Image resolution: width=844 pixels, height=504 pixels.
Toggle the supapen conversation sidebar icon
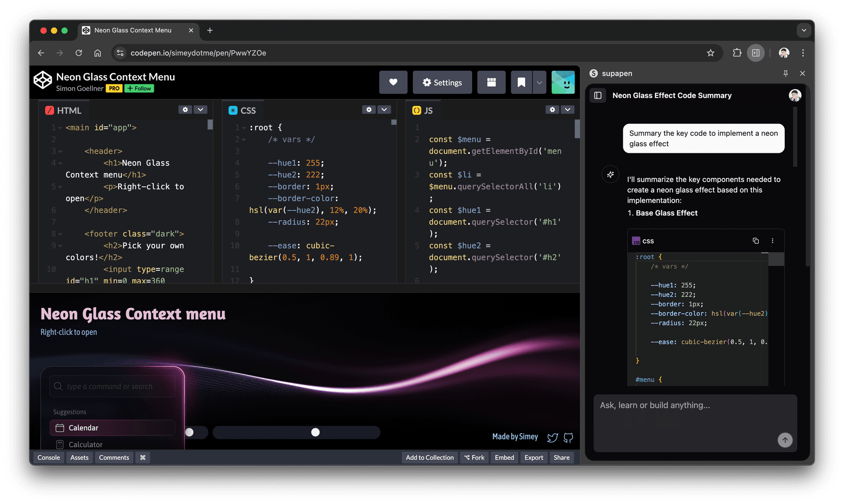click(598, 95)
